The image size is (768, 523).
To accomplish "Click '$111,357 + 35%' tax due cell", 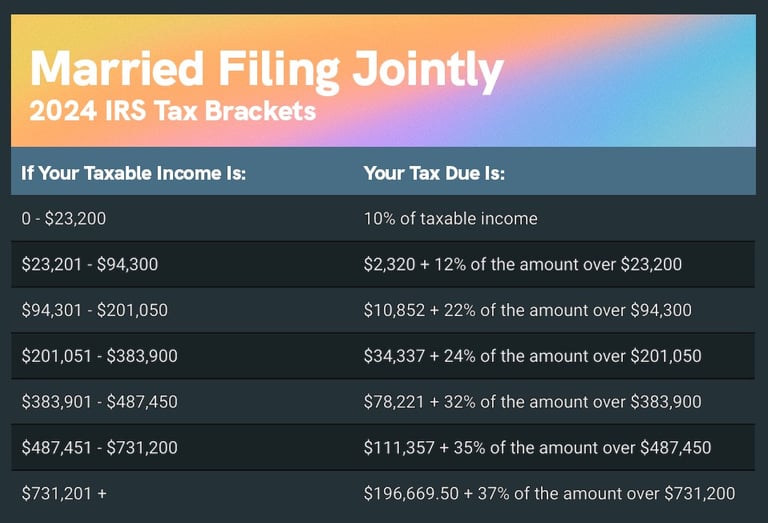I will point(537,448).
